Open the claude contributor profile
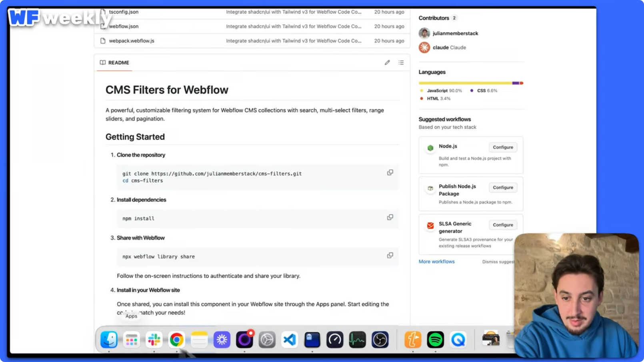644x362 pixels. 440,47
